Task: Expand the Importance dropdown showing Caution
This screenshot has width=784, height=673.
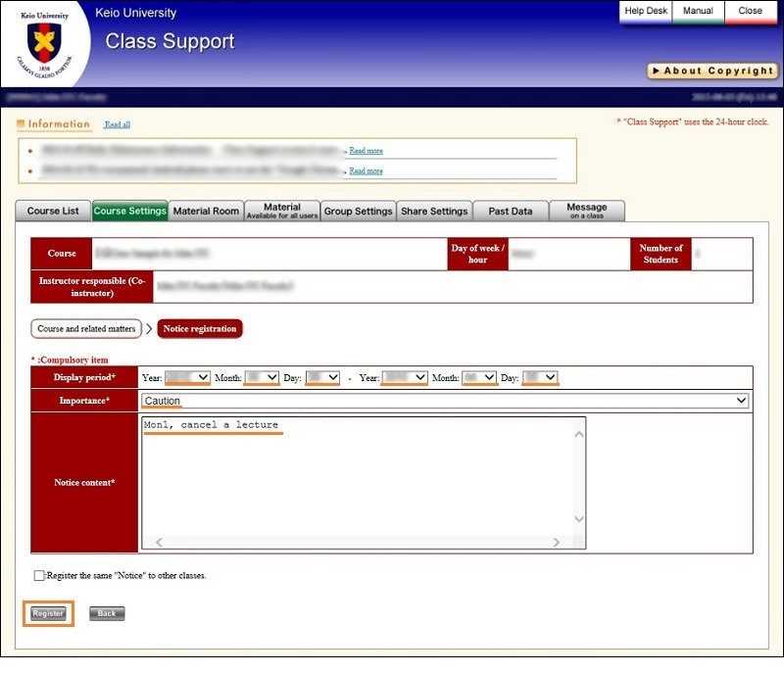Action: coord(444,401)
